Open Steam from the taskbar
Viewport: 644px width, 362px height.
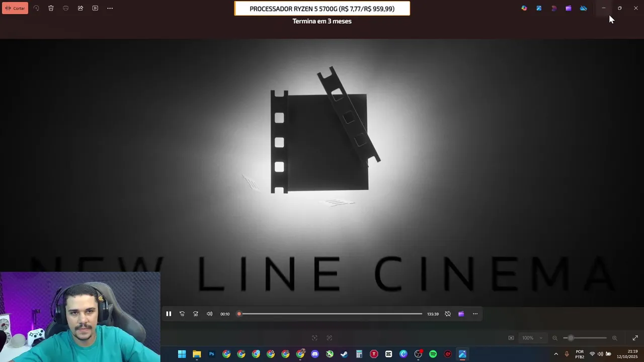pos(344,354)
